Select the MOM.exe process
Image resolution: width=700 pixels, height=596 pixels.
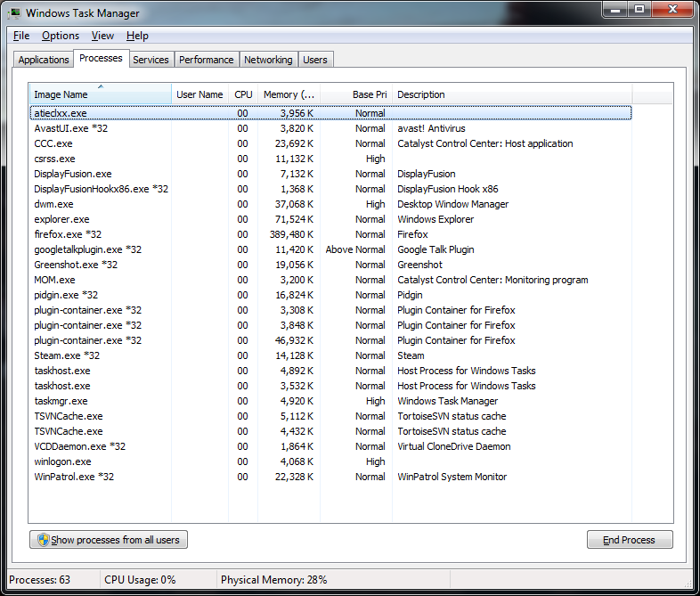coord(330,280)
